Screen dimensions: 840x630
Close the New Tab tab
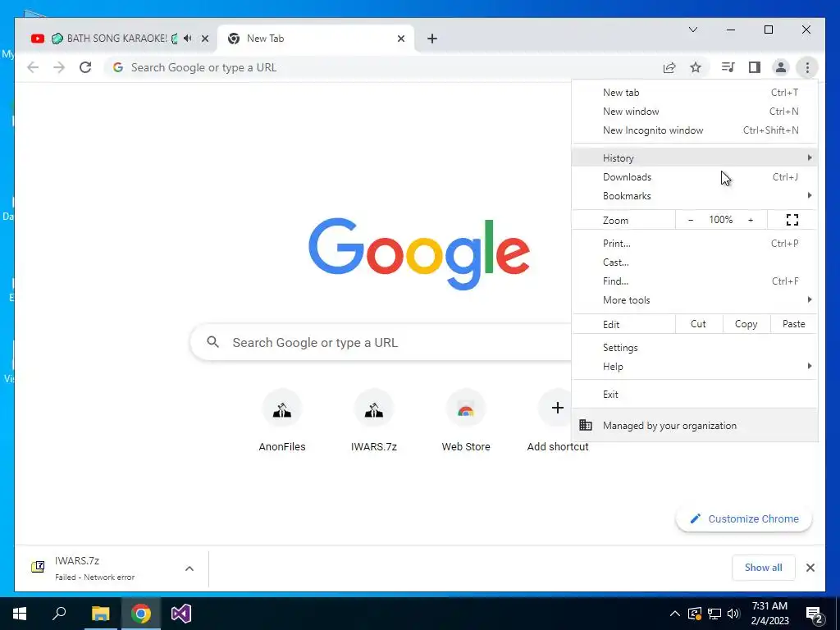pos(400,39)
